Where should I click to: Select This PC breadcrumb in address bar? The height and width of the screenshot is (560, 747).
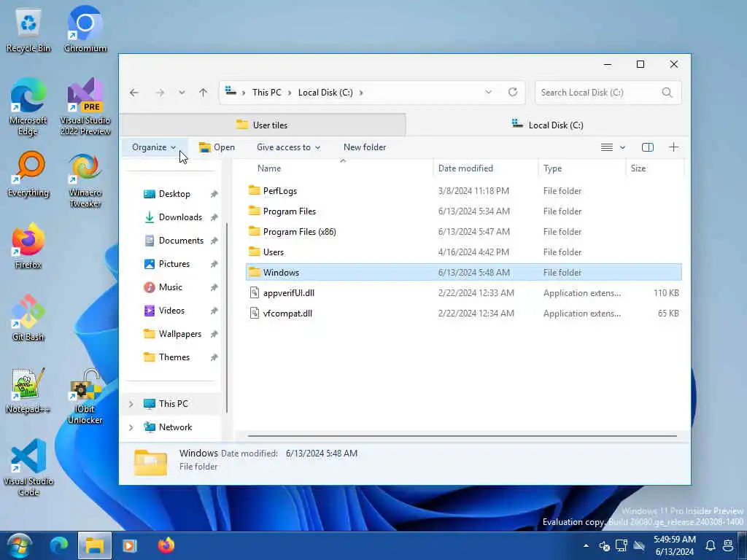(x=267, y=93)
